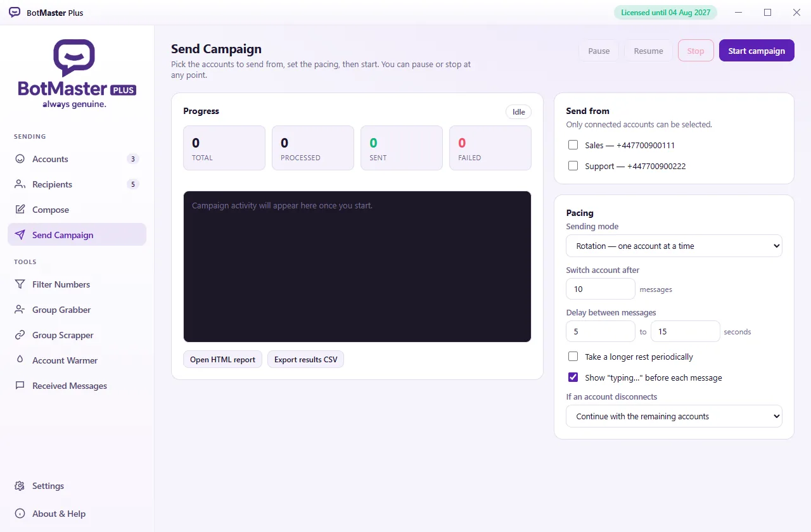Screen dimensions: 811x532
Task: Click the Pause button
Action: coord(599,51)
